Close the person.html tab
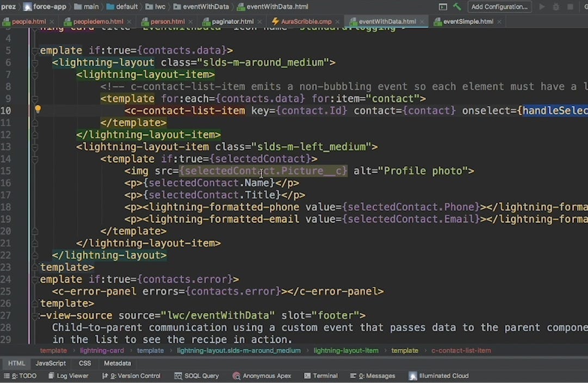 tap(190, 22)
